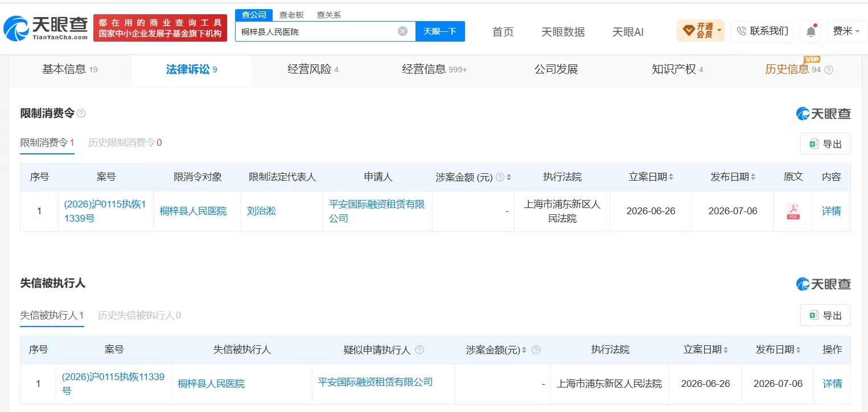The image size is (868, 412).
Task: Go to 天眼数据 in top navigation
Action: pyautogui.click(x=563, y=32)
